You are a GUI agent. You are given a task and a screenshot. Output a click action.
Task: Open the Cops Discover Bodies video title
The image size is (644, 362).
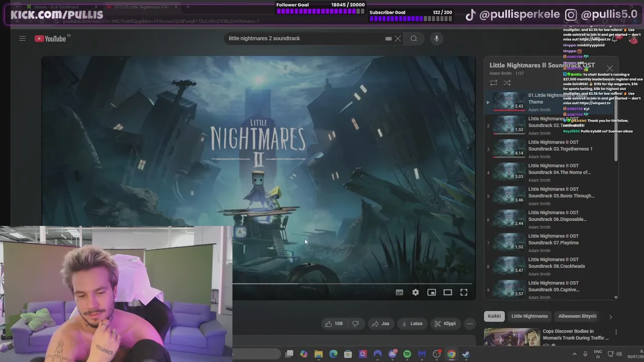click(576, 334)
